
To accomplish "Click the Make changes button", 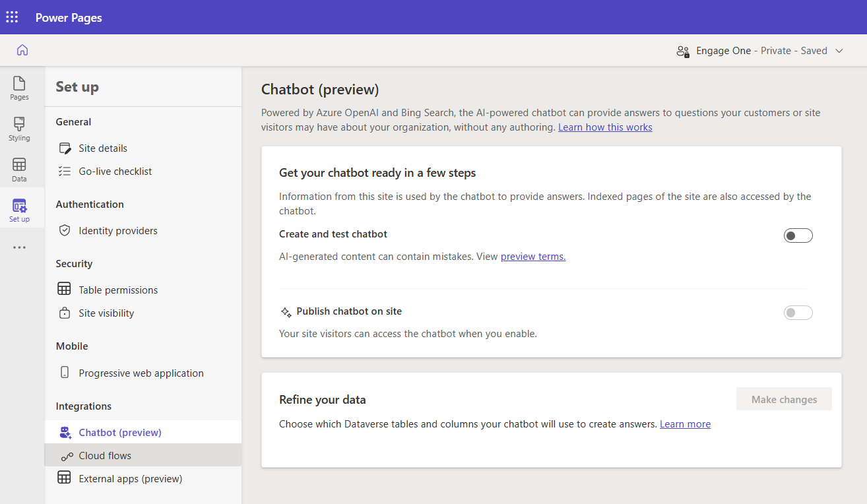I will tap(784, 400).
